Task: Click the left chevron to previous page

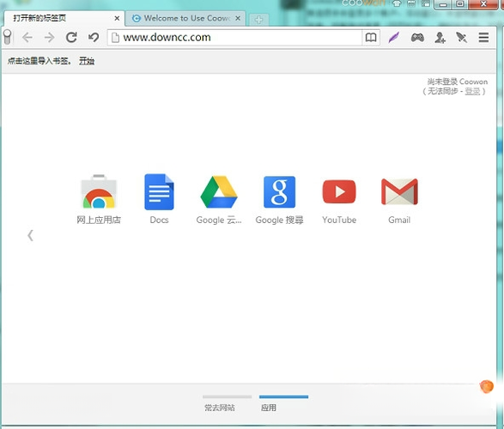Action: pyautogui.click(x=30, y=235)
